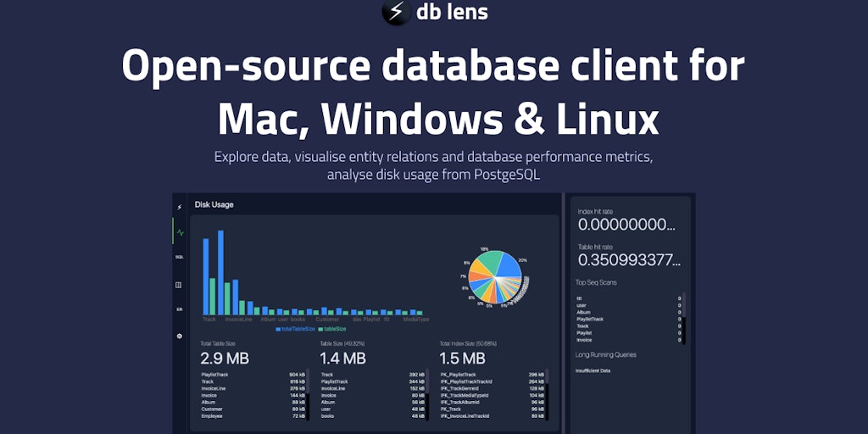Image resolution: width=868 pixels, height=434 pixels.
Task: Select PK_Track index row
Action: [492, 409]
